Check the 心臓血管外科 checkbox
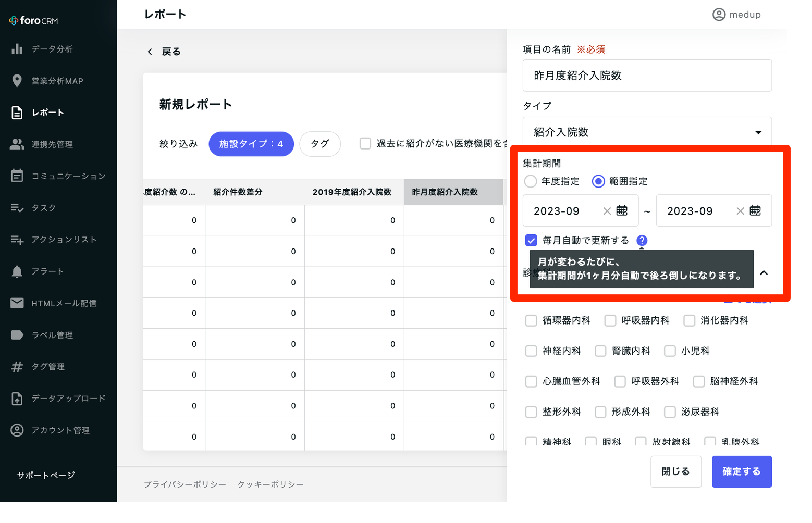Viewport: 812px width, 523px height. point(531,381)
